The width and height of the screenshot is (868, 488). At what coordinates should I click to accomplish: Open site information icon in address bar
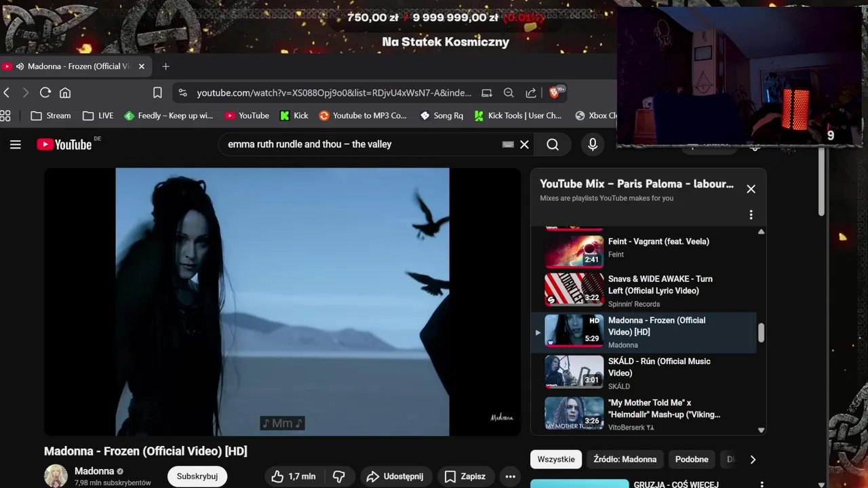coord(182,93)
